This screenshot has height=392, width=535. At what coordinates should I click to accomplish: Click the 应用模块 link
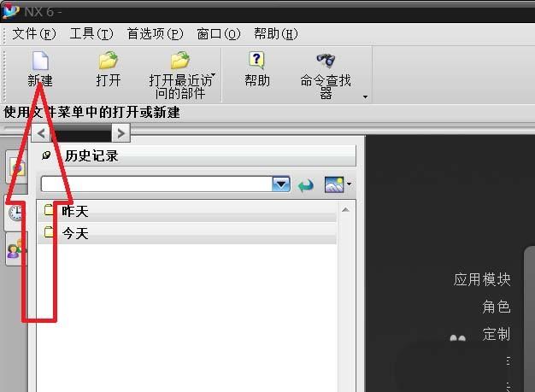pyautogui.click(x=482, y=279)
